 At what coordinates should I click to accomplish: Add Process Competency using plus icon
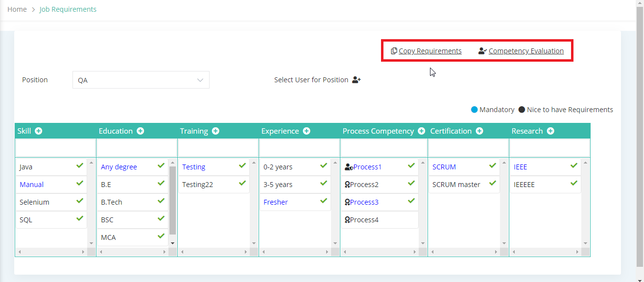tap(421, 131)
